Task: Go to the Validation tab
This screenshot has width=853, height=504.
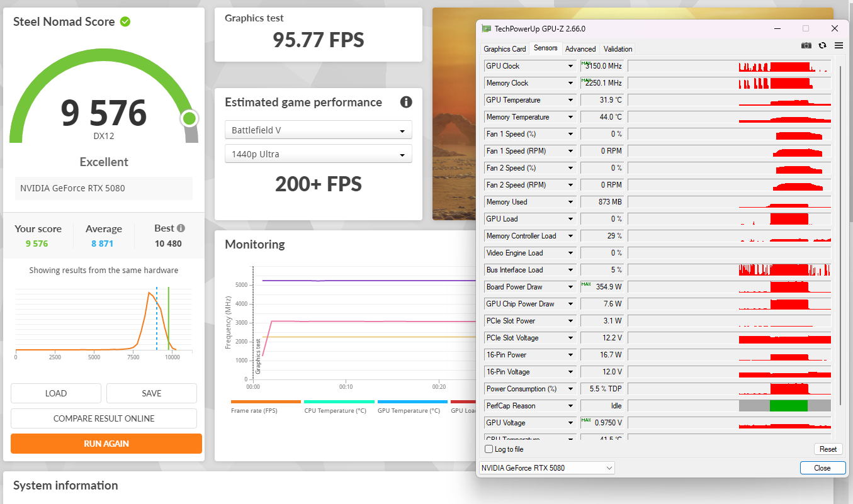Action: [618, 49]
